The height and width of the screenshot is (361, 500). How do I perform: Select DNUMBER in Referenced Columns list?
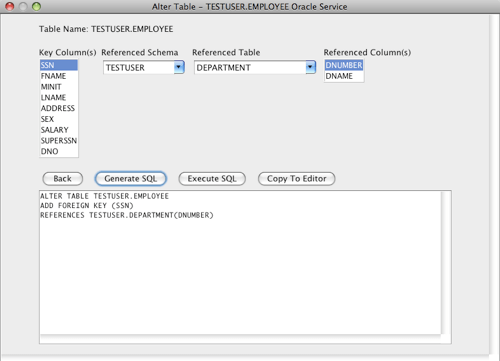pos(344,65)
